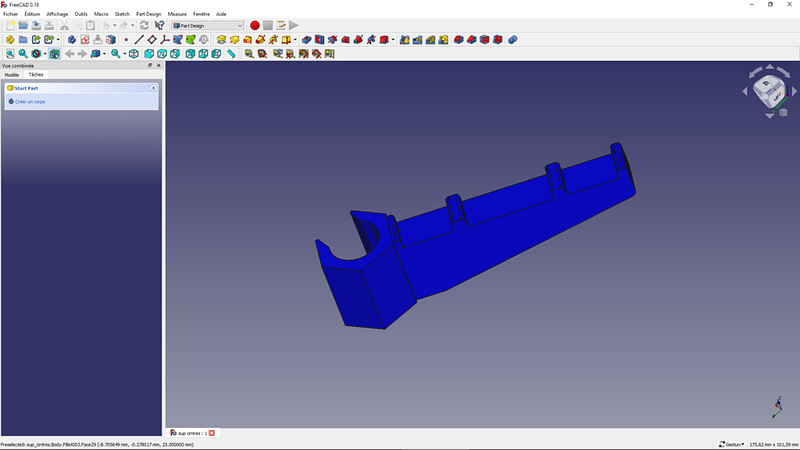Create a new document with the New icon
The height and width of the screenshot is (450, 800).
click(x=10, y=26)
